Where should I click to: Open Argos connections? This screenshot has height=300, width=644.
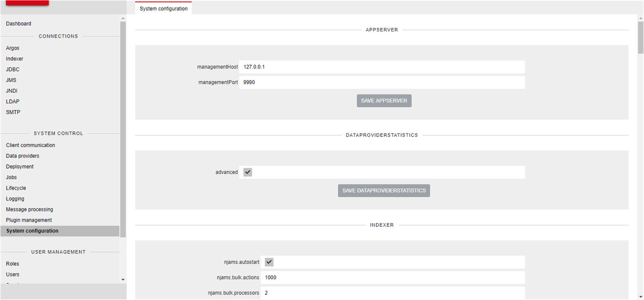click(x=13, y=48)
